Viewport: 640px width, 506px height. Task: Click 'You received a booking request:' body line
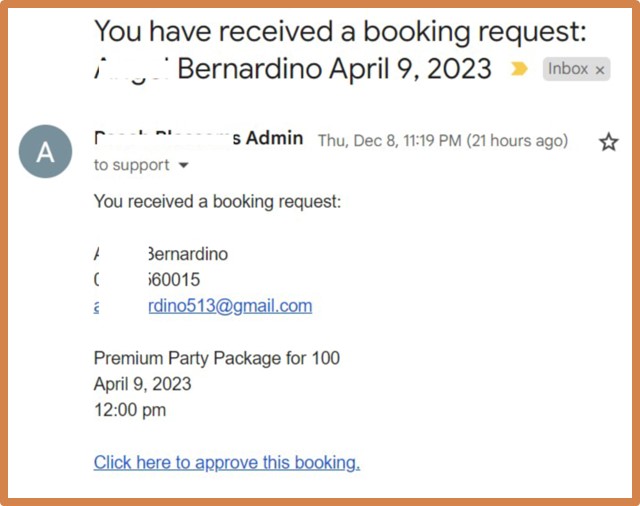(x=217, y=201)
